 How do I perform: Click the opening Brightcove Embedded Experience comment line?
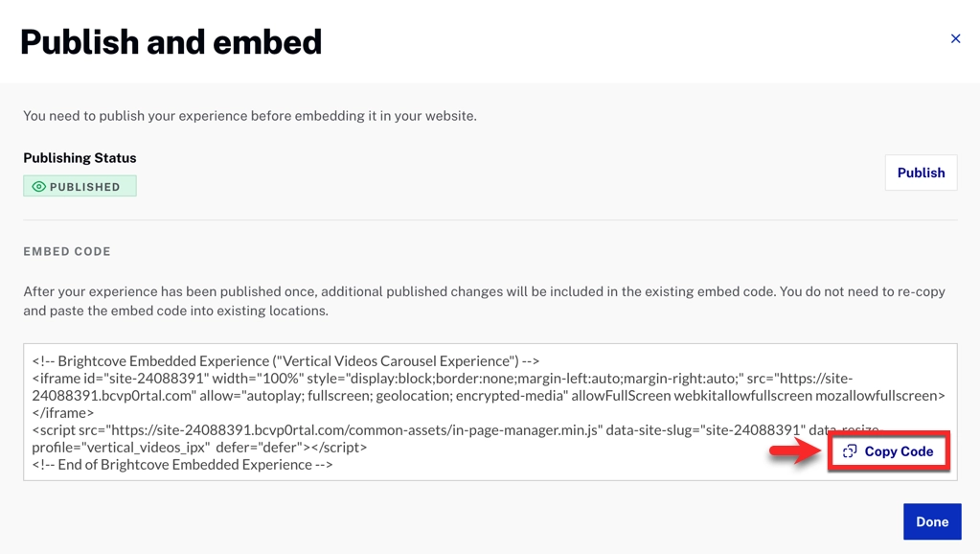[285, 361]
